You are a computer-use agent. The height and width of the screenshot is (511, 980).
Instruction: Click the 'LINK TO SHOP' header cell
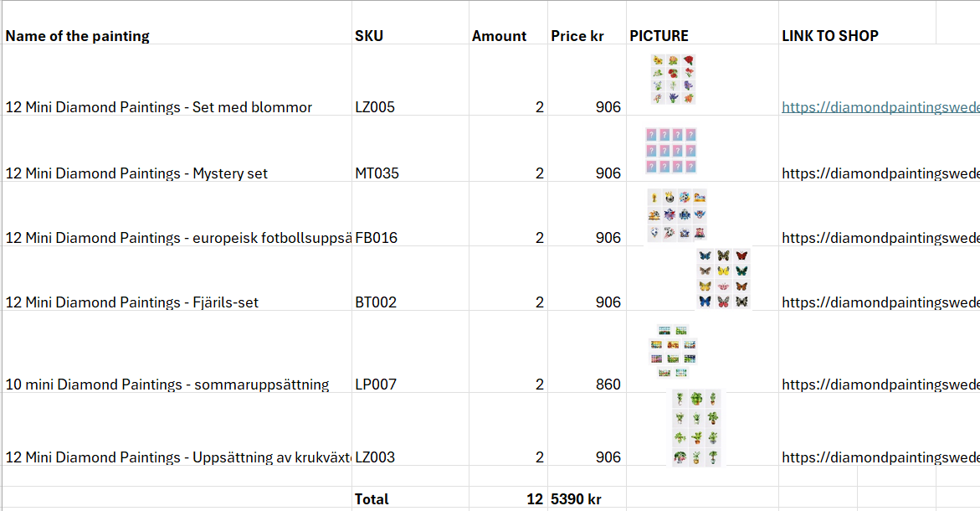pos(830,36)
